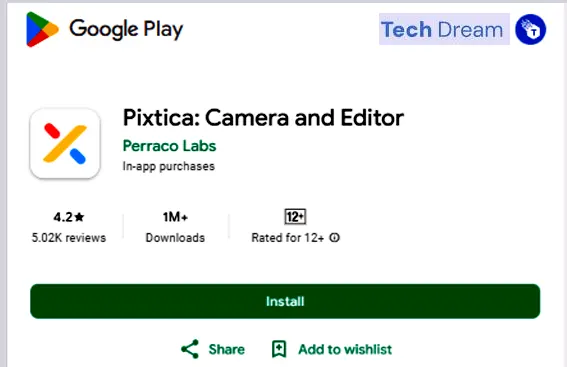Open the Pixtica app icon
567x367 pixels.
click(x=65, y=144)
